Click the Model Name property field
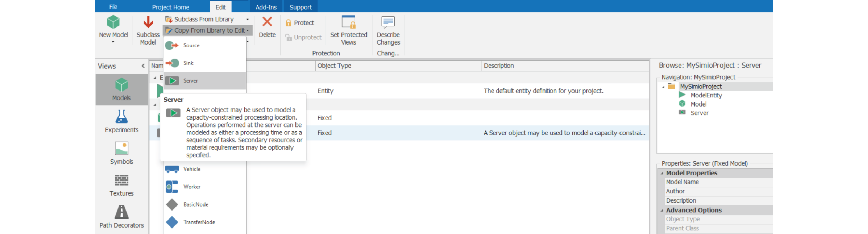868x234 pixels. [x=718, y=182]
